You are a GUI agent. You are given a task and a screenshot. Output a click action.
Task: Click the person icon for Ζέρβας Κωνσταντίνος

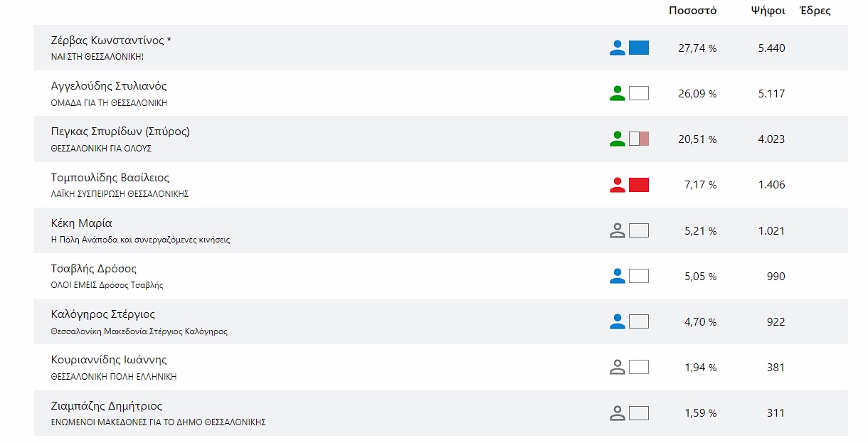[618, 48]
